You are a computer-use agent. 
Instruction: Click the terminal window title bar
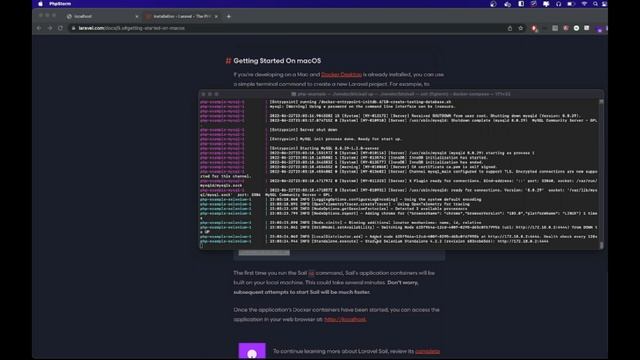(x=401, y=94)
